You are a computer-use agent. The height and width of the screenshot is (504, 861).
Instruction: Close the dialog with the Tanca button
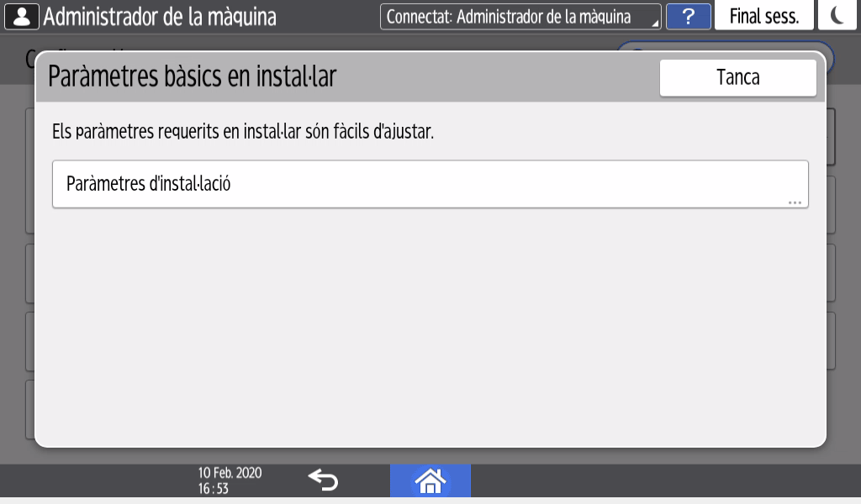737,78
